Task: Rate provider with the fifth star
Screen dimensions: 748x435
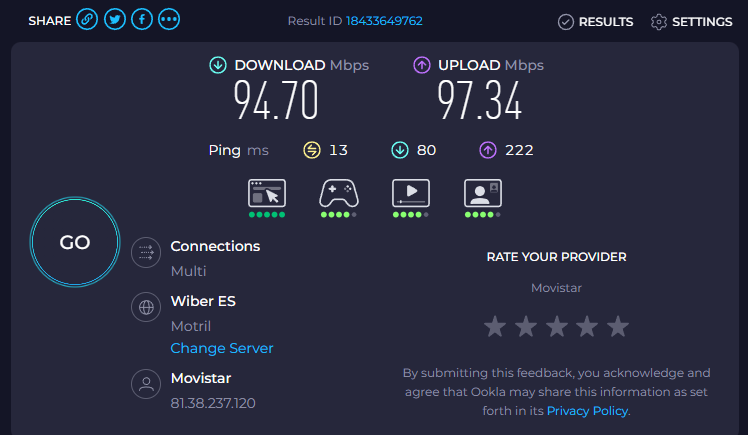Action: tap(618, 326)
